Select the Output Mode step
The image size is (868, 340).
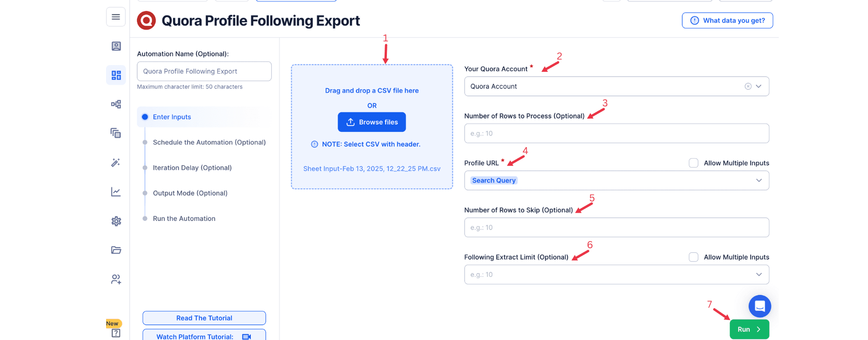coord(190,193)
